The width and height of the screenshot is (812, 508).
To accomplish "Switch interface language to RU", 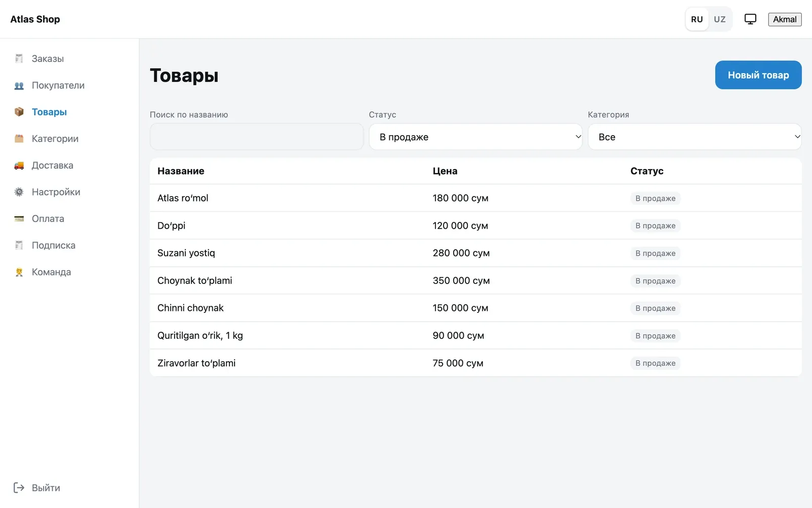I will 697,19.
